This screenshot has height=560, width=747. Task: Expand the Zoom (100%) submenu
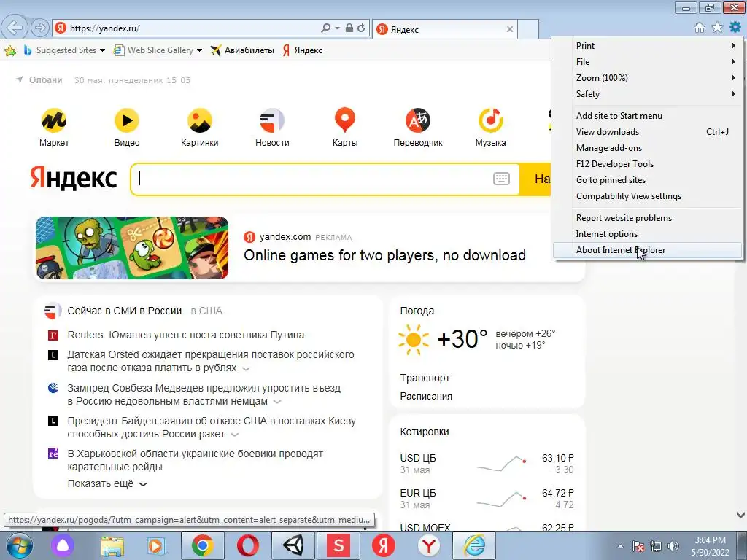click(648, 77)
